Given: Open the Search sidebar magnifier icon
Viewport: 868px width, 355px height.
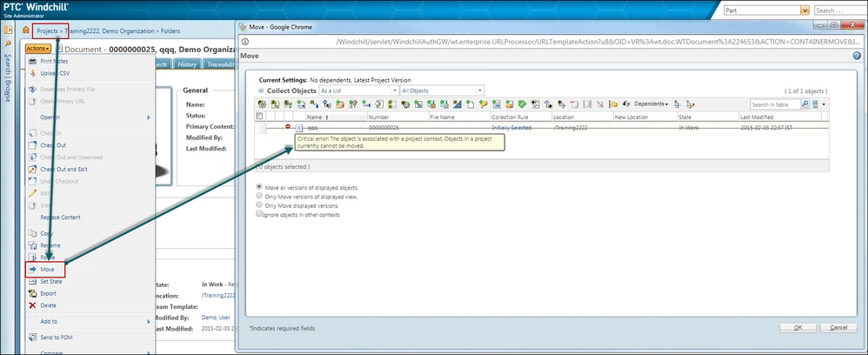Looking at the screenshot, I should [8, 44].
